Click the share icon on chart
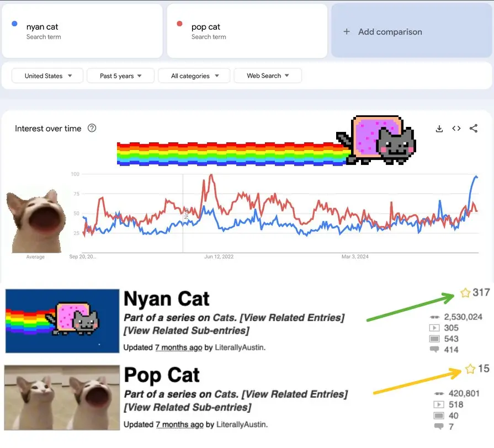This screenshot has width=494, height=448. (474, 129)
